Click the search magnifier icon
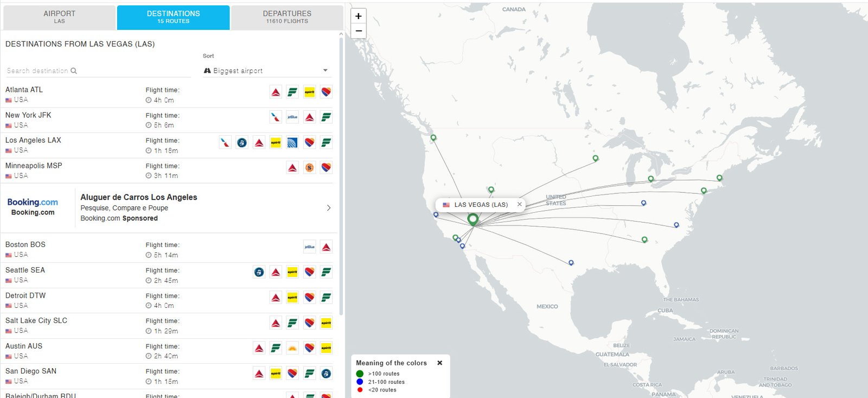The width and height of the screenshot is (868, 398). [74, 71]
